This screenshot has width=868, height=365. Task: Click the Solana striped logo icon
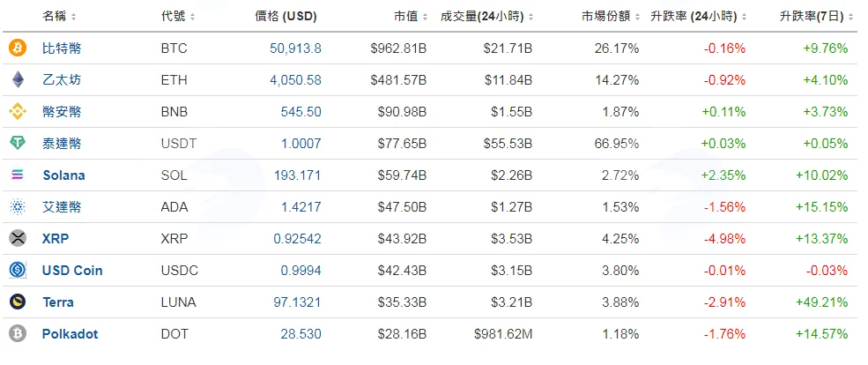pyautogui.click(x=18, y=175)
